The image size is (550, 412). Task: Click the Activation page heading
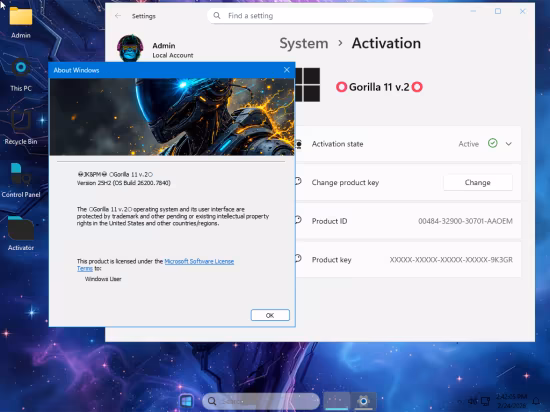pos(386,43)
